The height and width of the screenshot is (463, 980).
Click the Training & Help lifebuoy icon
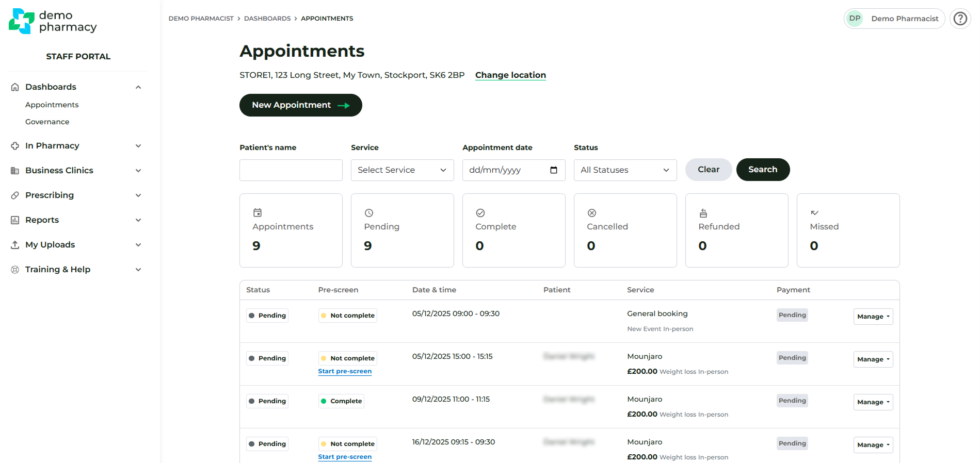pyautogui.click(x=15, y=270)
